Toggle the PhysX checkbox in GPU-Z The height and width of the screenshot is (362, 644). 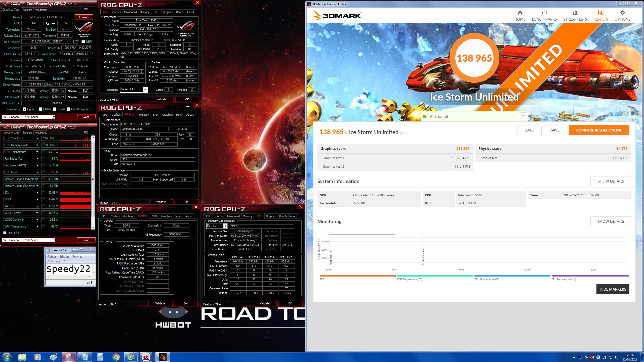(x=54, y=109)
